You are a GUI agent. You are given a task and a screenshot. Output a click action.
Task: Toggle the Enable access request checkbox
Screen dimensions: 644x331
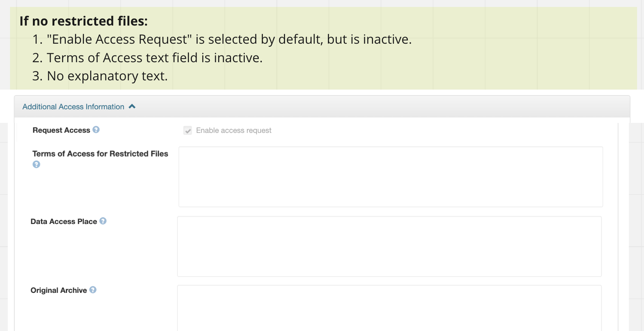(188, 130)
